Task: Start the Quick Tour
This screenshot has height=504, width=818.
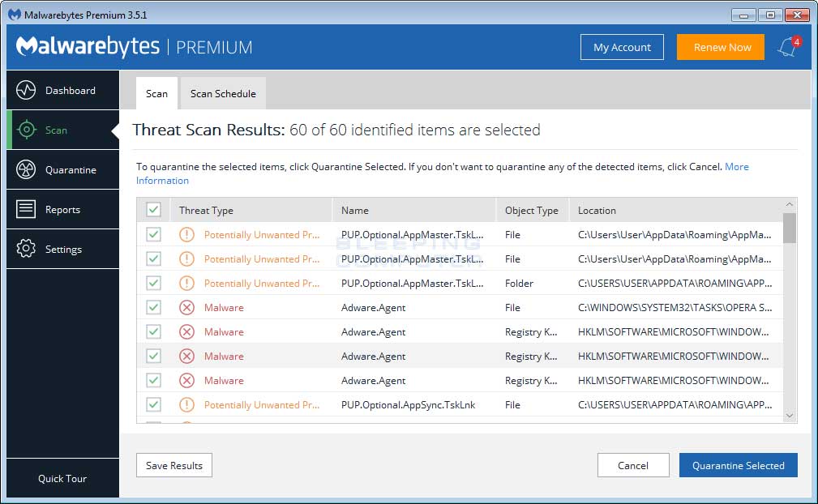Action: 61,479
